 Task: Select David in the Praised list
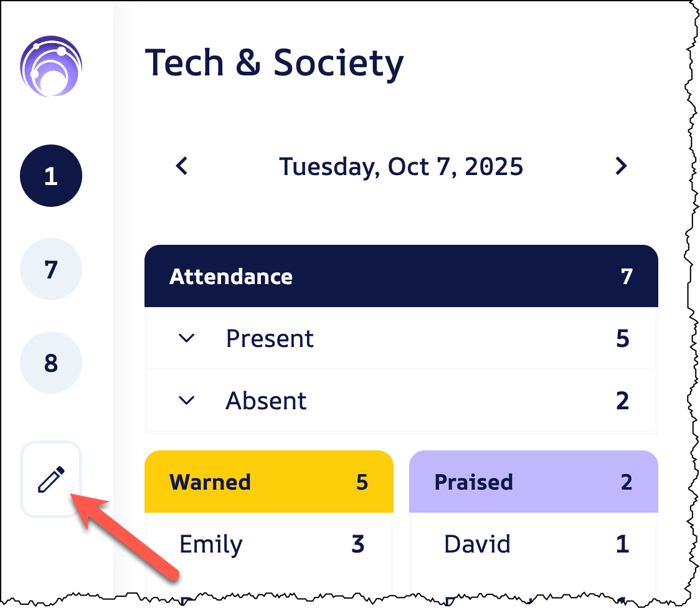click(477, 544)
